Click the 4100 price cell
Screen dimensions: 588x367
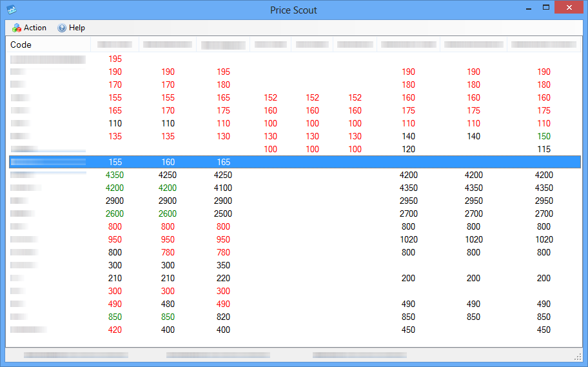(223, 188)
